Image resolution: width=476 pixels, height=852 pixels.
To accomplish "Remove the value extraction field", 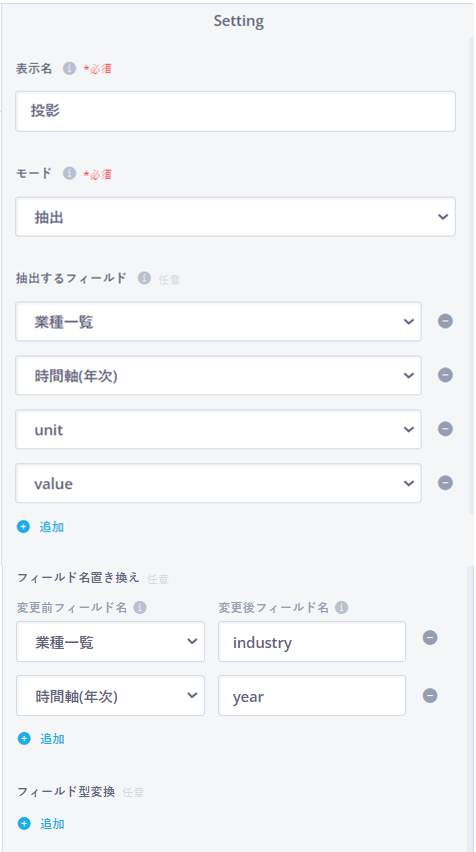I will click(x=445, y=483).
